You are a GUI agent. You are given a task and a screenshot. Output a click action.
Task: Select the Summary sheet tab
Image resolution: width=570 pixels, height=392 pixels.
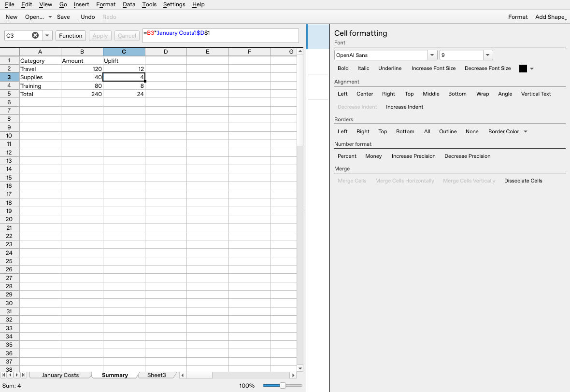[114, 375]
